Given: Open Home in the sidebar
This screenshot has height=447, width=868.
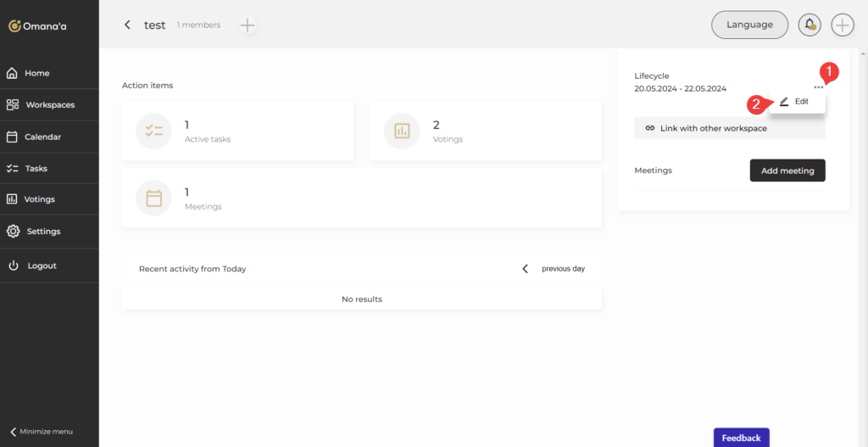Looking at the screenshot, I should point(36,73).
